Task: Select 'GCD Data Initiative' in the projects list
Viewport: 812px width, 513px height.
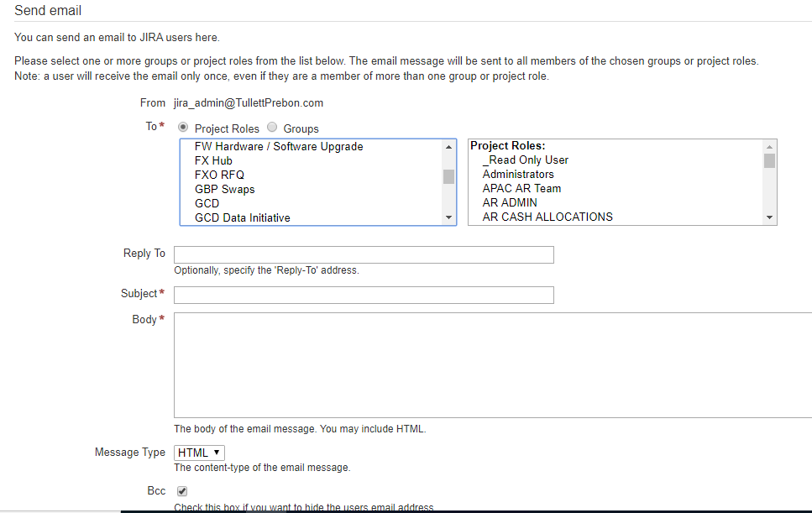Action: [244, 217]
